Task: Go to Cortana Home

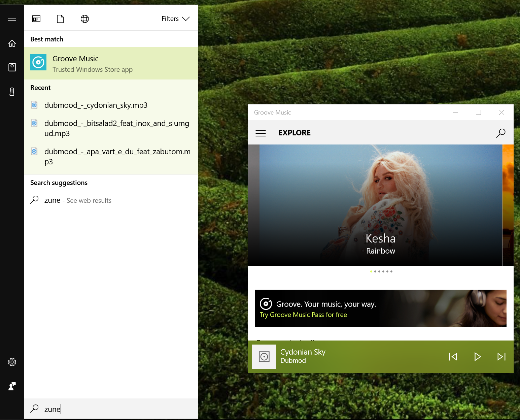Action: point(12,43)
